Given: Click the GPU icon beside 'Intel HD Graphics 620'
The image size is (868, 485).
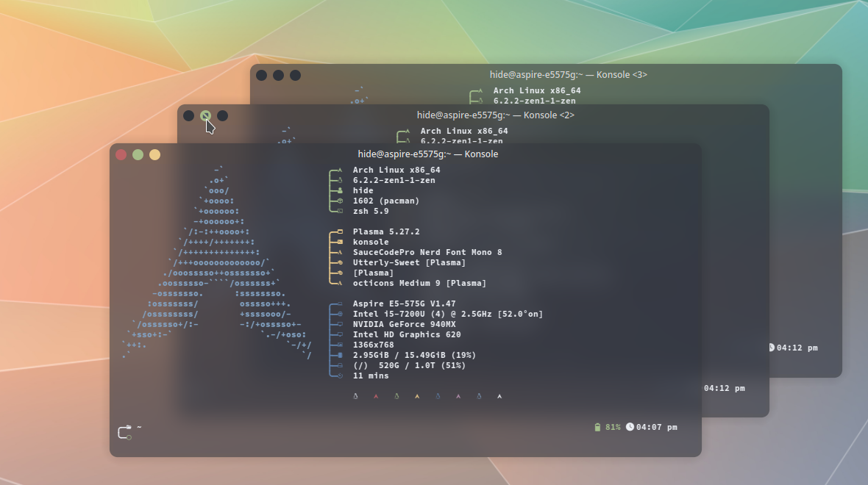Looking at the screenshot, I should [340, 334].
